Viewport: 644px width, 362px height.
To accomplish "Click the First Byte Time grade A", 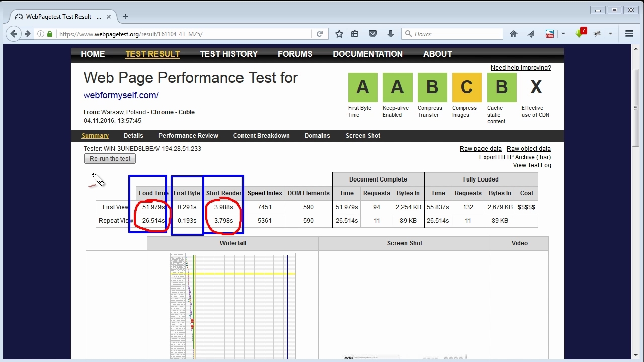I will pos(363,87).
